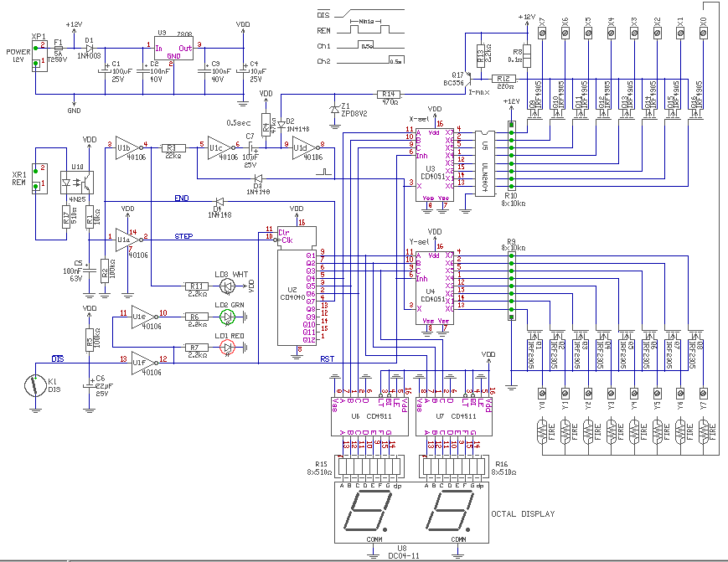The image size is (728, 562).
Task: Select the R3 22kΩ resistor
Action: click(x=173, y=148)
